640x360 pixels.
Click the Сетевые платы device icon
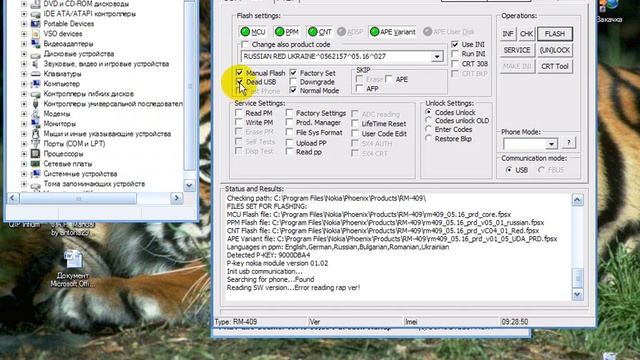point(36,164)
